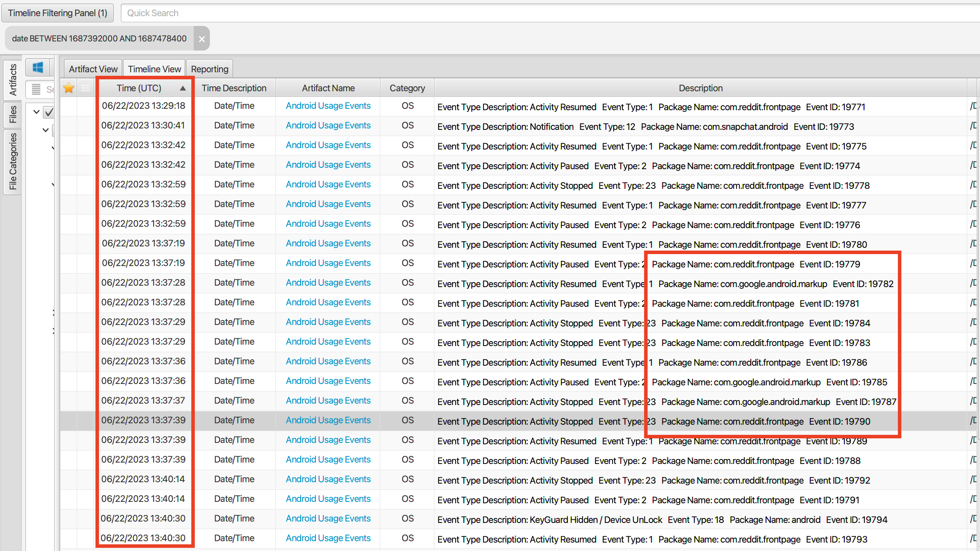
Task: Select the description with Event ID 19783
Action: pyautogui.click(x=654, y=343)
